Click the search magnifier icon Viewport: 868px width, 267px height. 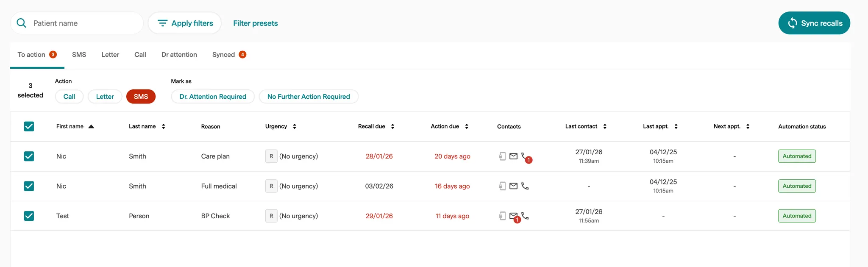[x=22, y=23]
